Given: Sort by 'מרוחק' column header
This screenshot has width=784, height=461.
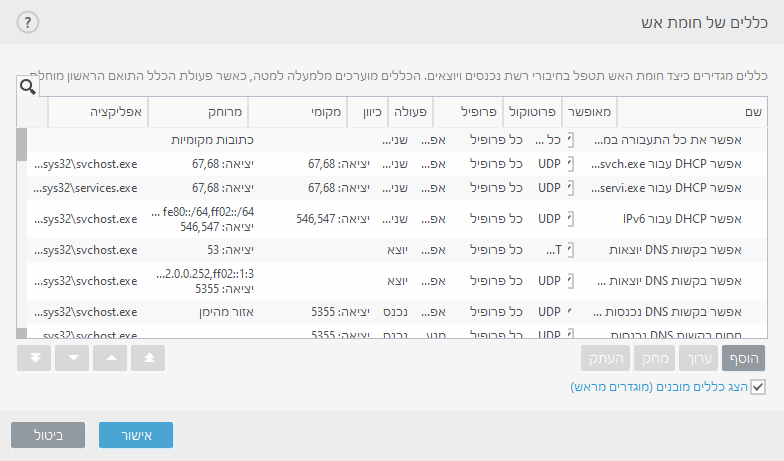Looking at the screenshot, I should click(198, 112).
